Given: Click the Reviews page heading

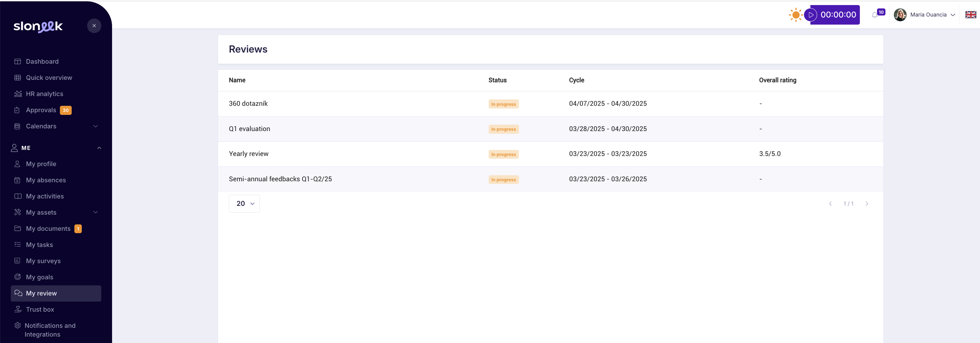Looking at the screenshot, I should (x=248, y=50).
